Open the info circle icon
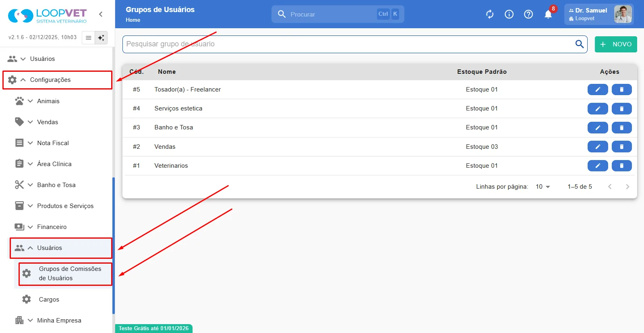644x333 pixels. [x=509, y=15]
